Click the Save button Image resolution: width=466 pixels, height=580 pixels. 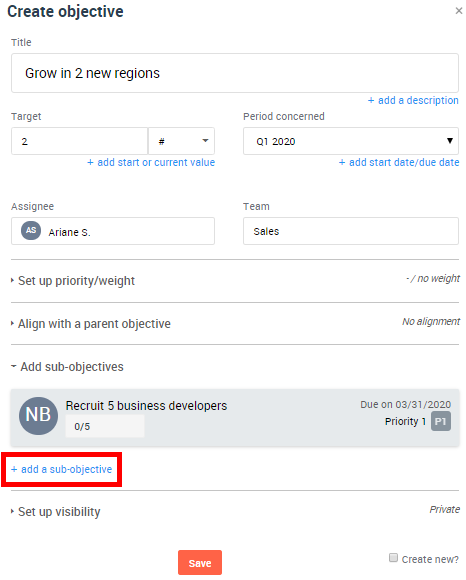(200, 563)
